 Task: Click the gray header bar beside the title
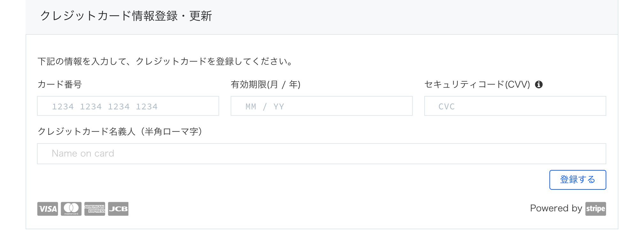tap(415, 17)
